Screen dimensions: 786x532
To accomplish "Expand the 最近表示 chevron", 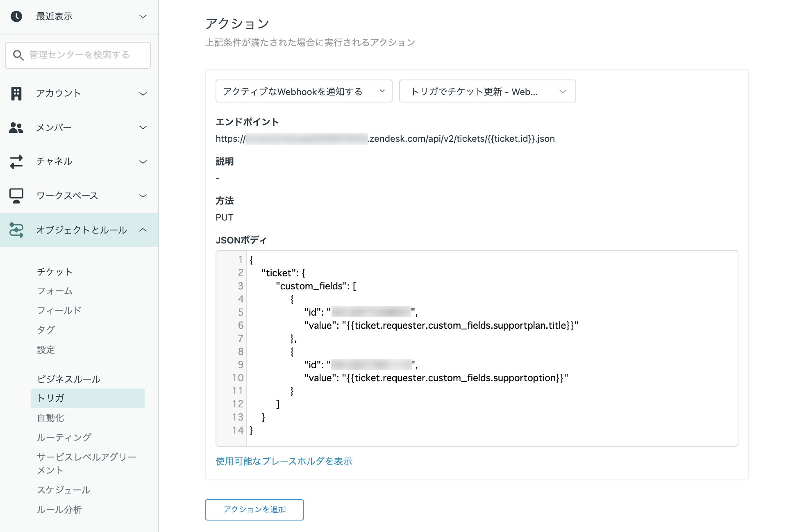I will 143,16.
